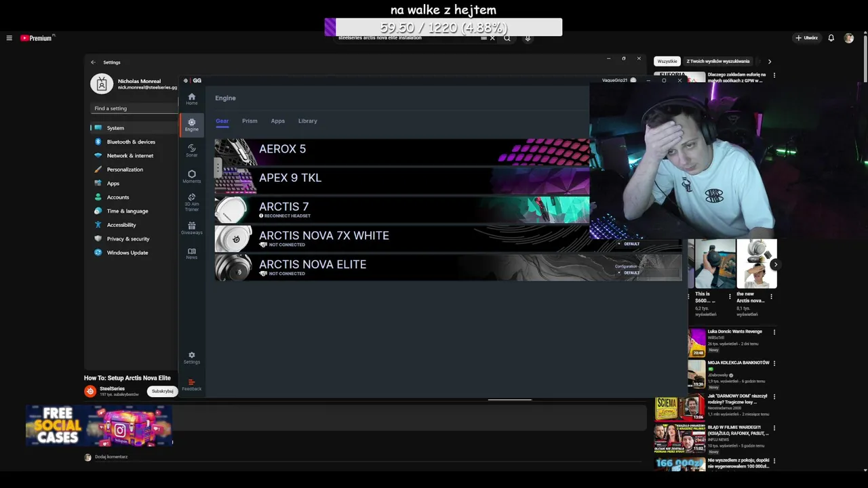The height and width of the screenshot is (488, 868).
Task: Clear the YouTube search box text
Action: click(x=492, y=38)
